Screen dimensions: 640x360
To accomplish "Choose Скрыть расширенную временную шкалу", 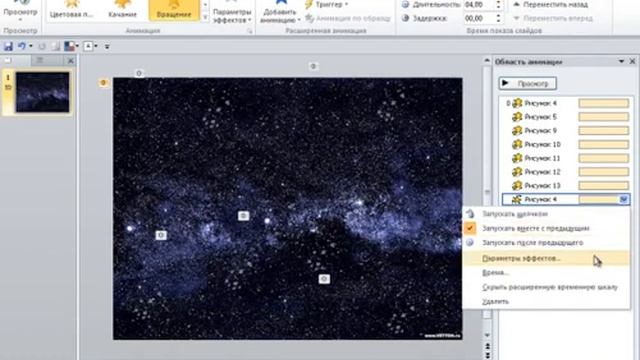I will 547,287.
